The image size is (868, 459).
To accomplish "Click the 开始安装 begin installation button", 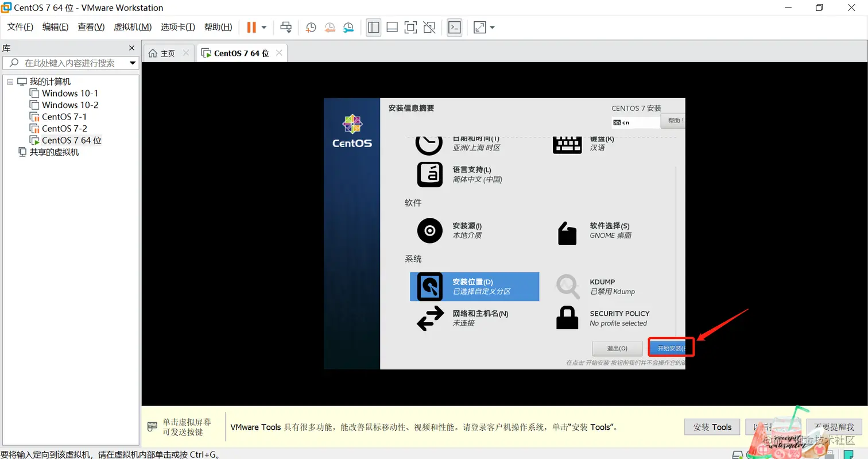I will (x=667, y=348).
